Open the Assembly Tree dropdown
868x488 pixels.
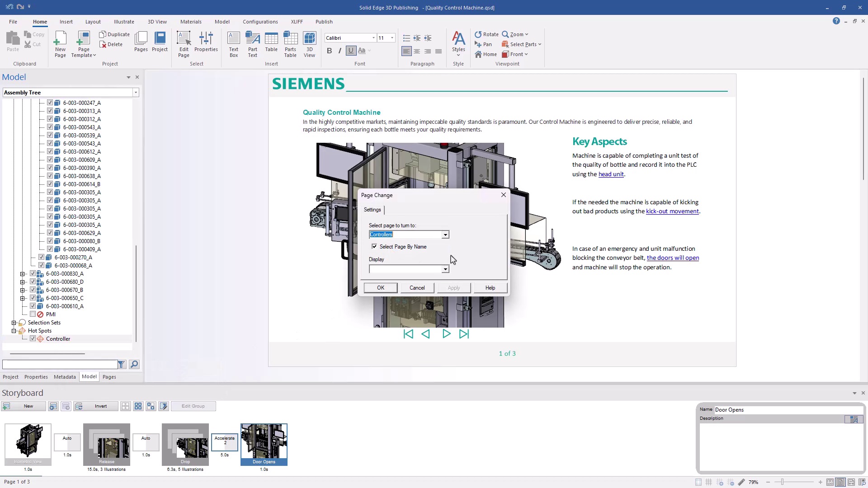[135, 93]
